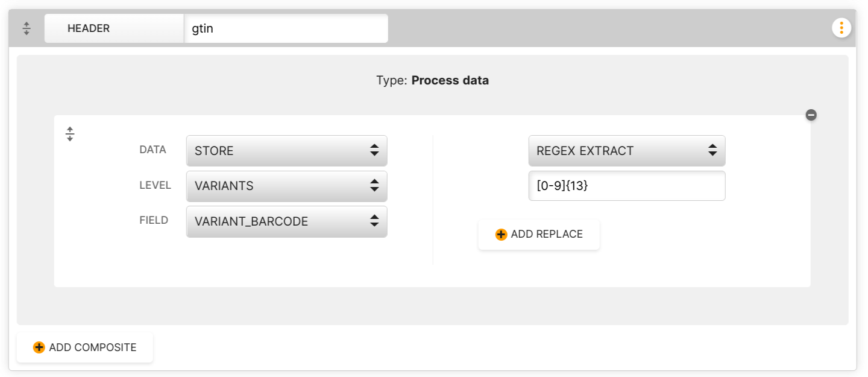Screen dimensions: 868x377
Task: Click into the regex pattern field [0-9]{13}
Action: (627, 186)
